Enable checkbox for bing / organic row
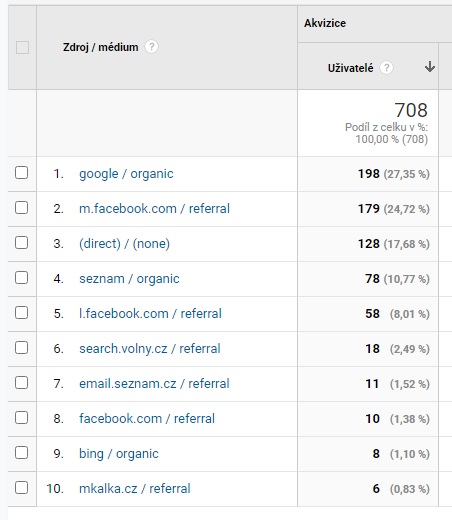452x520 pixels. click(21, 453)
